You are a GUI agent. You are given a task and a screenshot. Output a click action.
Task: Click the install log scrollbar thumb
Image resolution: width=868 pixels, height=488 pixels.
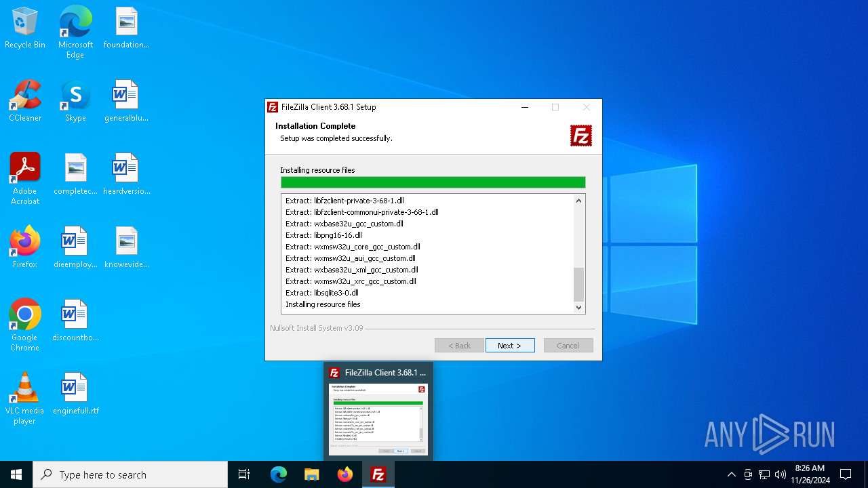(578, 285)
